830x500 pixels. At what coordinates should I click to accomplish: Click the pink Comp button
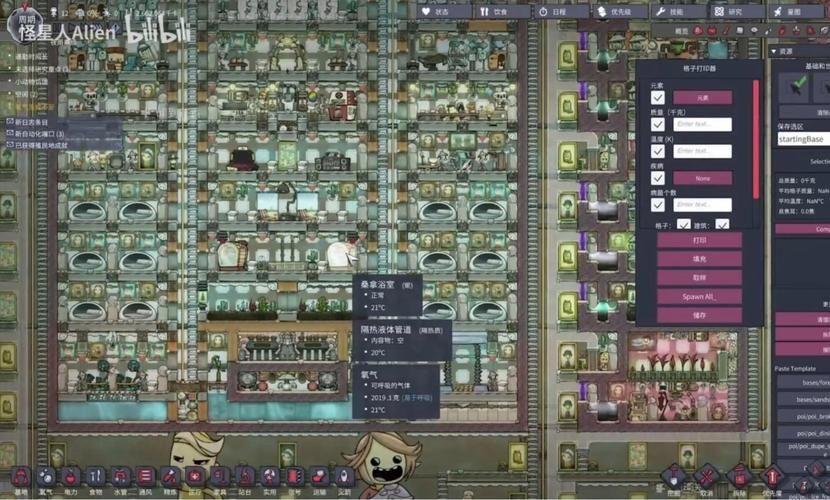pos(802,229)
